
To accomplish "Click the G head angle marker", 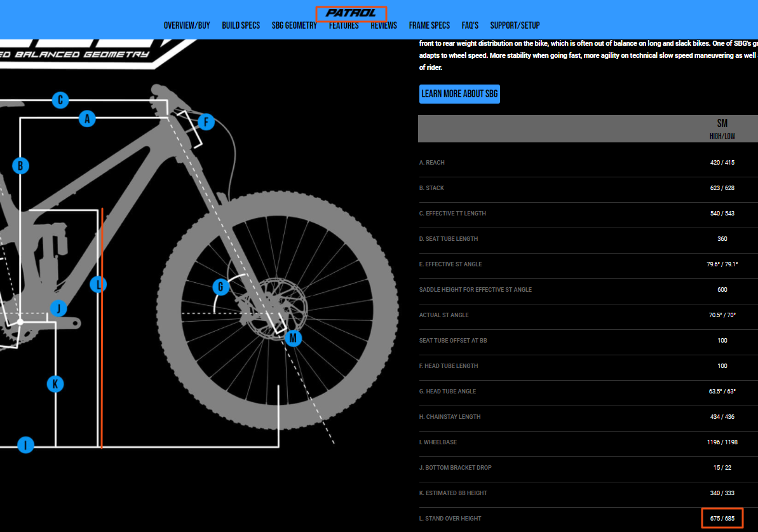I will (220, 287).
